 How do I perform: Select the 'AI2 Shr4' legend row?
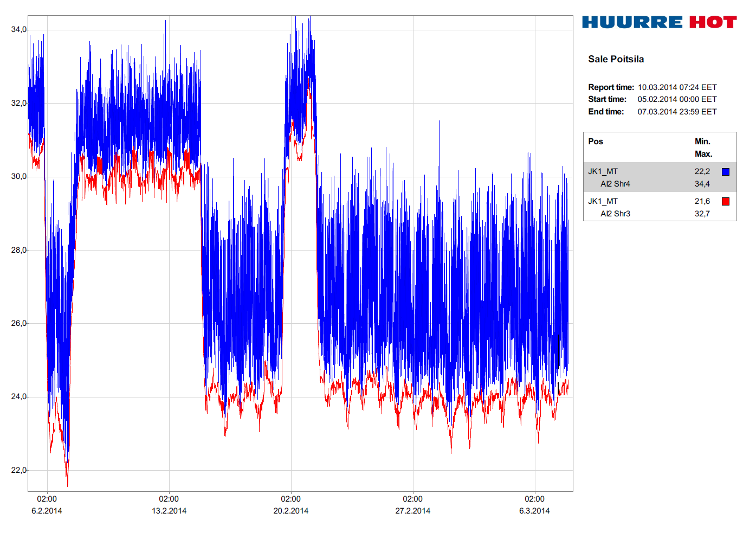[x=660, y=177]
